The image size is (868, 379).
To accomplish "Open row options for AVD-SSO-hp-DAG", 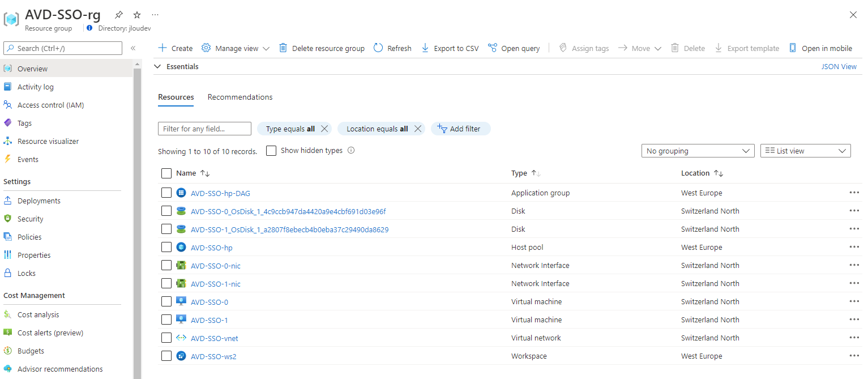I will click(x=854, y=193).
